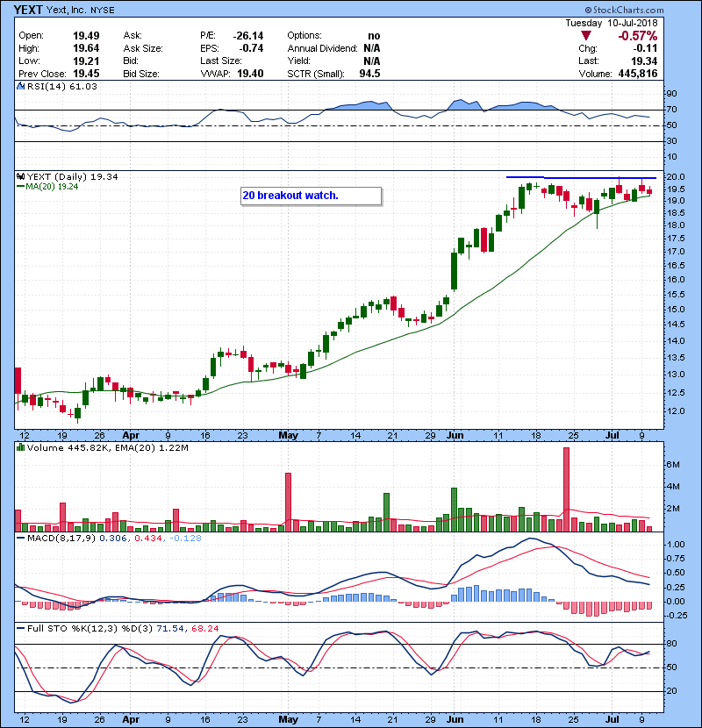Click the MA(20) 19.24 label

(52, 186)
